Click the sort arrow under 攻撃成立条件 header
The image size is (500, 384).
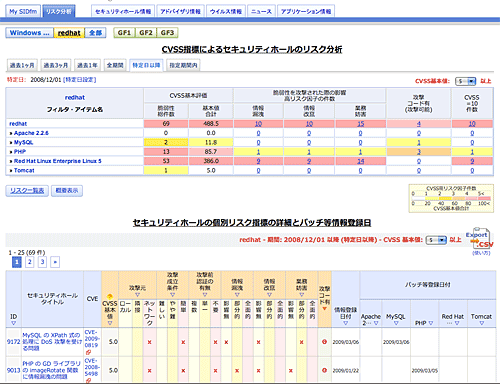pos(172,295)
